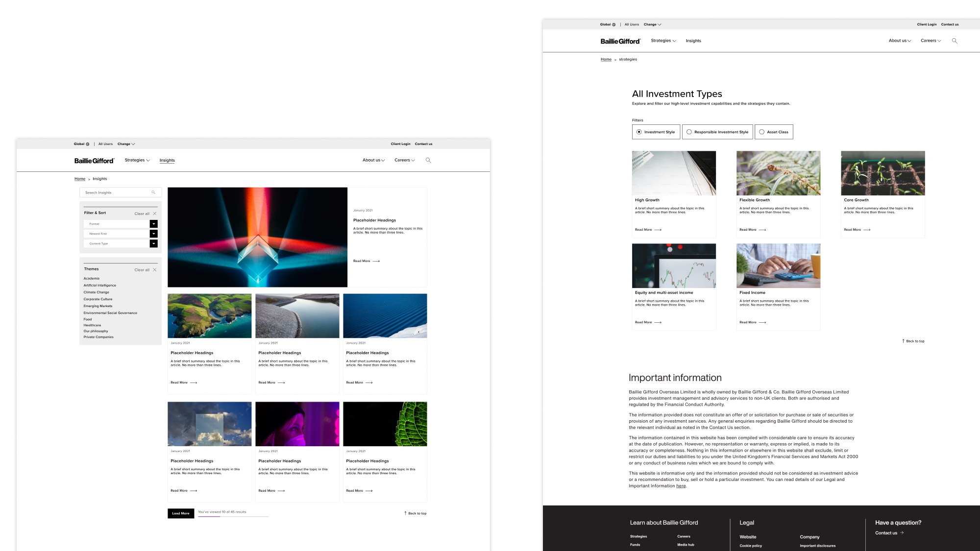The image size is (980, 551).
Task: Filter by Climate Change theme
Action: tap(96, 292)
